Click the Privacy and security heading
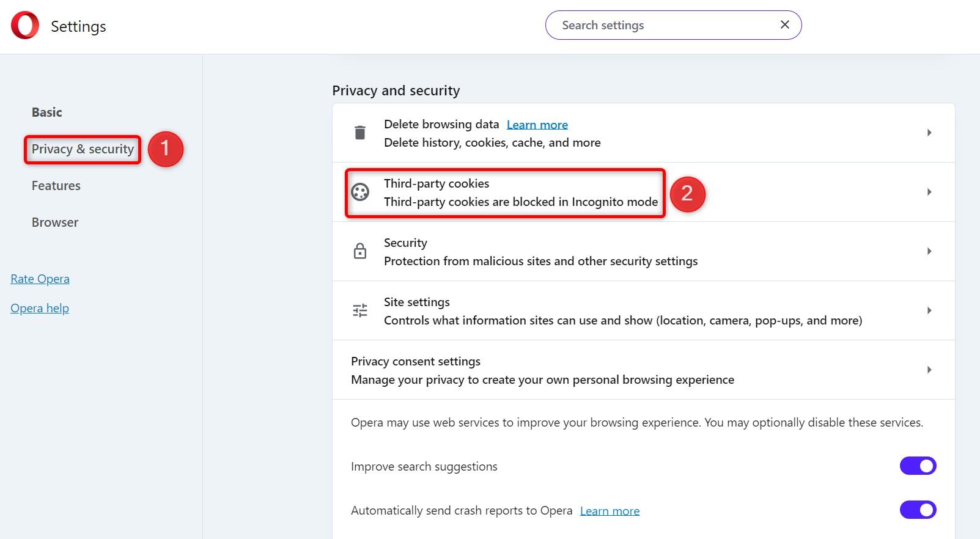980x539 pixels. point(396,90)
